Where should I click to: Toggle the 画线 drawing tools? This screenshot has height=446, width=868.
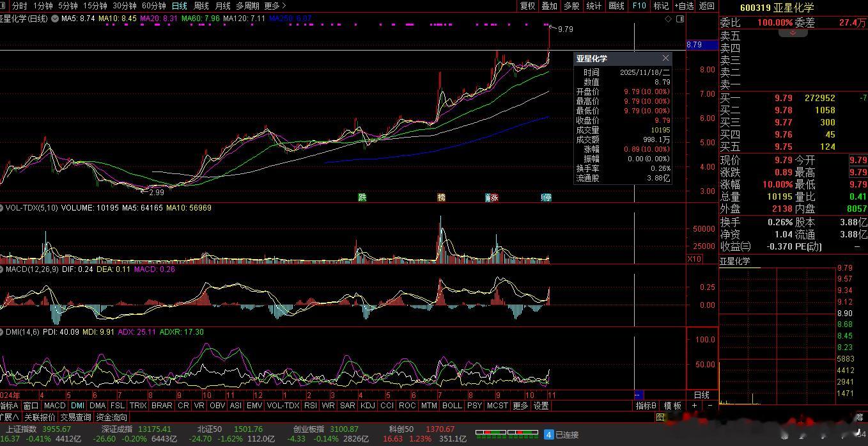tap(616, 6)
